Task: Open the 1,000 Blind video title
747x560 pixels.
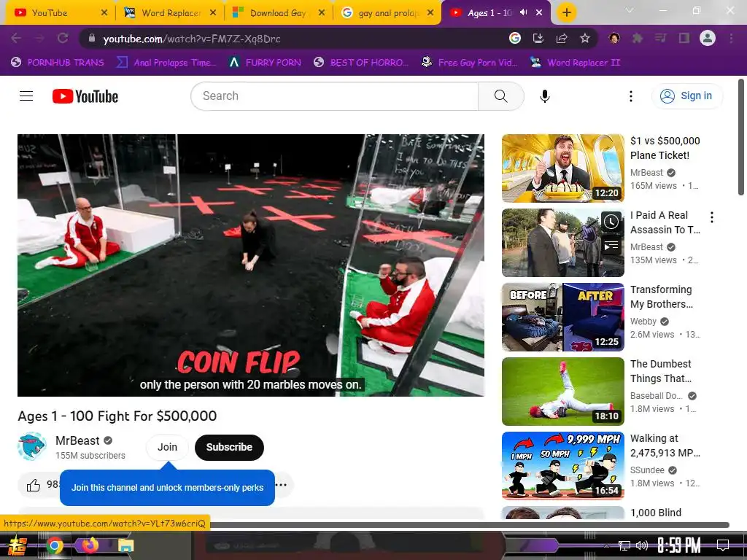Action: [656, 513]
